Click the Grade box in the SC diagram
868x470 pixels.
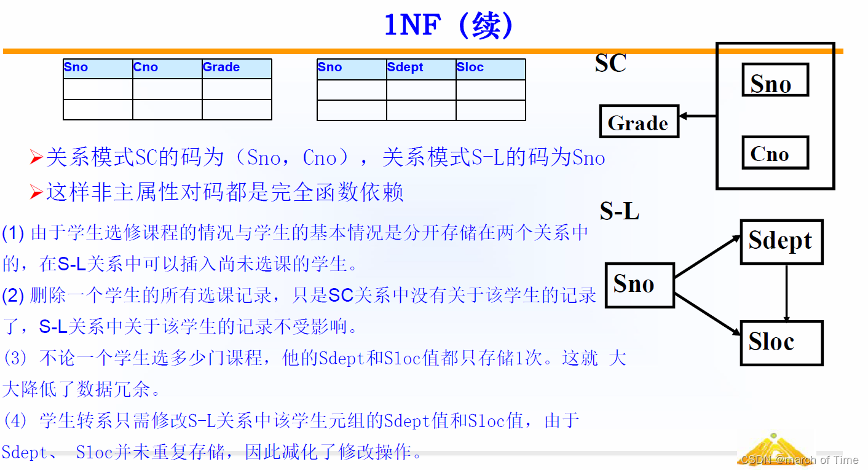point(639,122)
